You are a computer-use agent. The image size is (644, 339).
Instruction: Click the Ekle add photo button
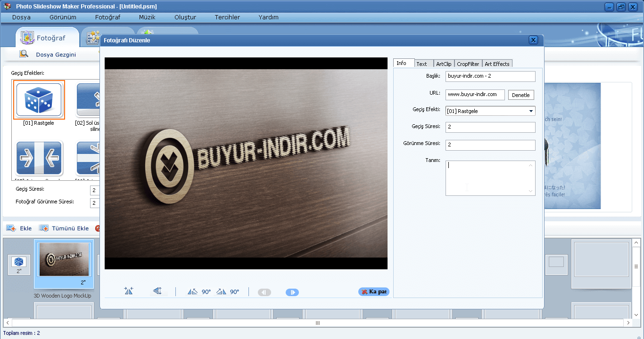pos(19,228)
